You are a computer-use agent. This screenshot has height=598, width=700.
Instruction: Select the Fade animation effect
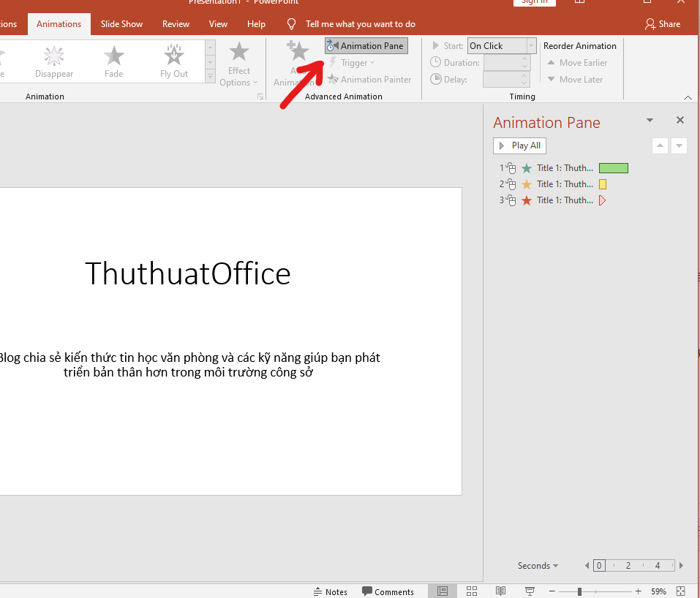click(x=113, y=61)
